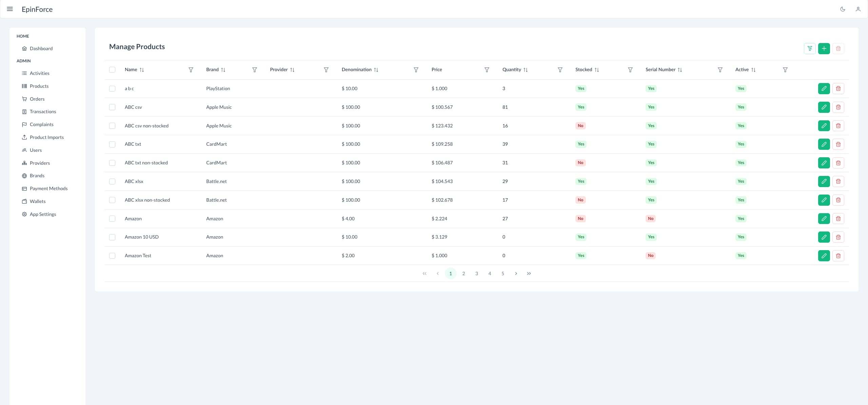868x405 pixels.
Task: Edit the ABC xlsx product row
Action: pos(824,182)
